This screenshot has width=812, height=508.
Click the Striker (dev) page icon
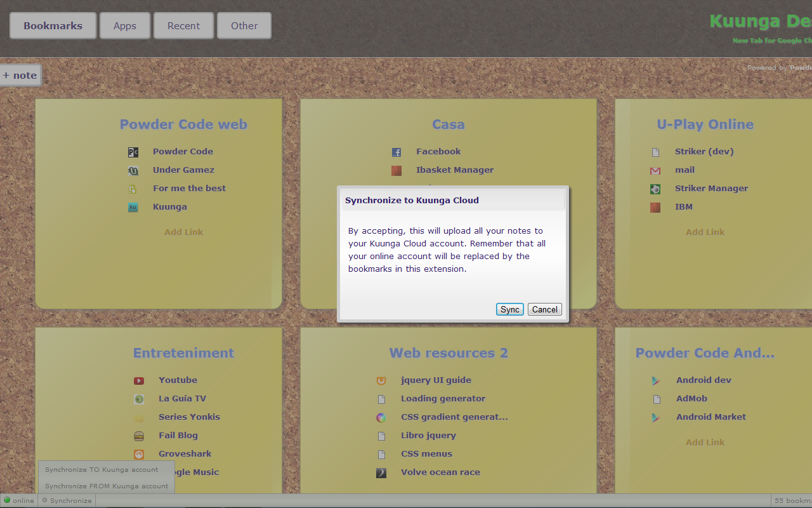click(x=655, y=152)
